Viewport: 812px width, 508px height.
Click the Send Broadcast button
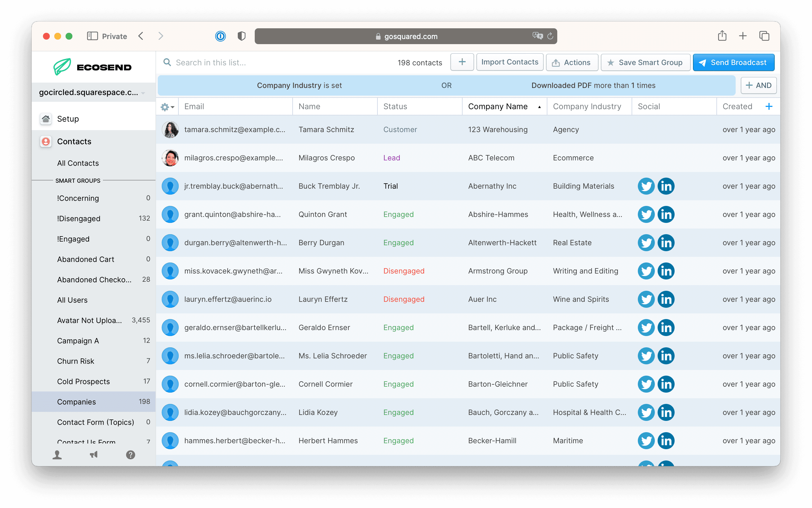(x=733, y=63)
